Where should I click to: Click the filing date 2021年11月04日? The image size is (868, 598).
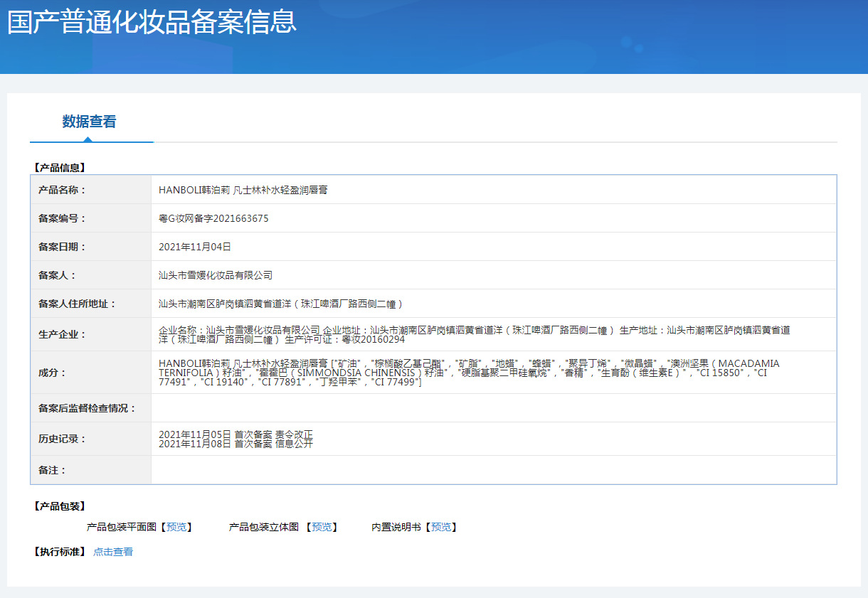pyautogui.click(x=195, y=247)
